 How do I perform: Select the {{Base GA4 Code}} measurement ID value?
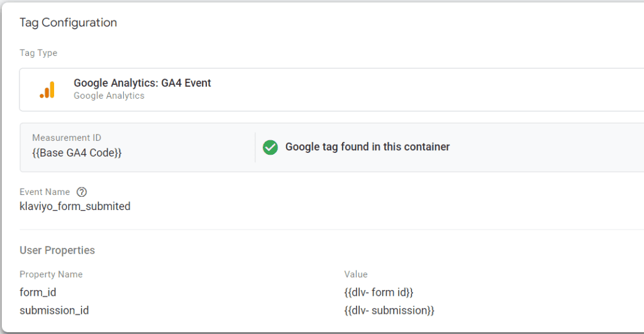[x=77, y=152]
